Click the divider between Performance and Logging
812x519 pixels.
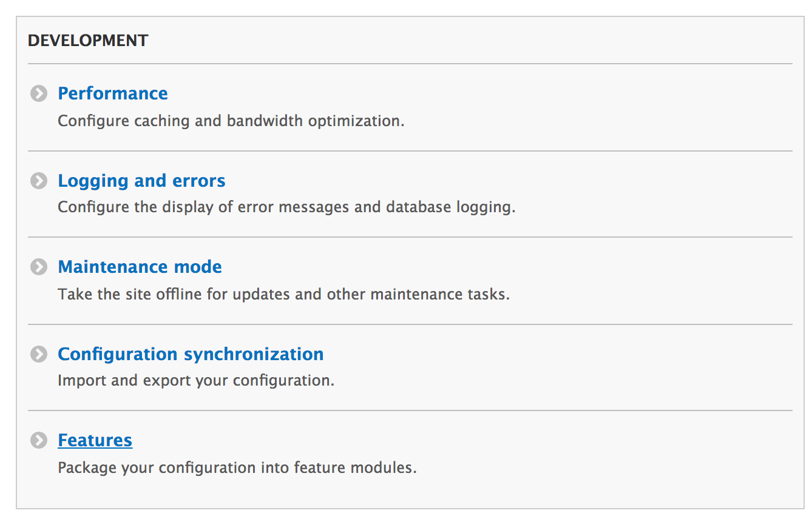(x=410, y=151)
